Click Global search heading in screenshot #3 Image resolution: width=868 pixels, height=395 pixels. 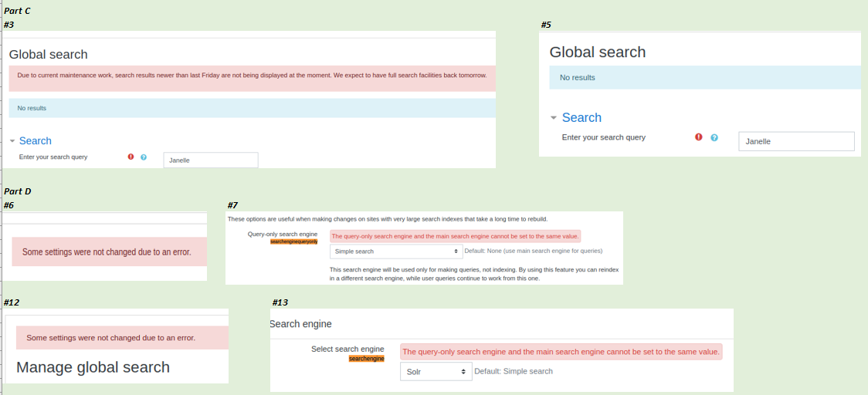pyautogui.click(x=48, y=54)
